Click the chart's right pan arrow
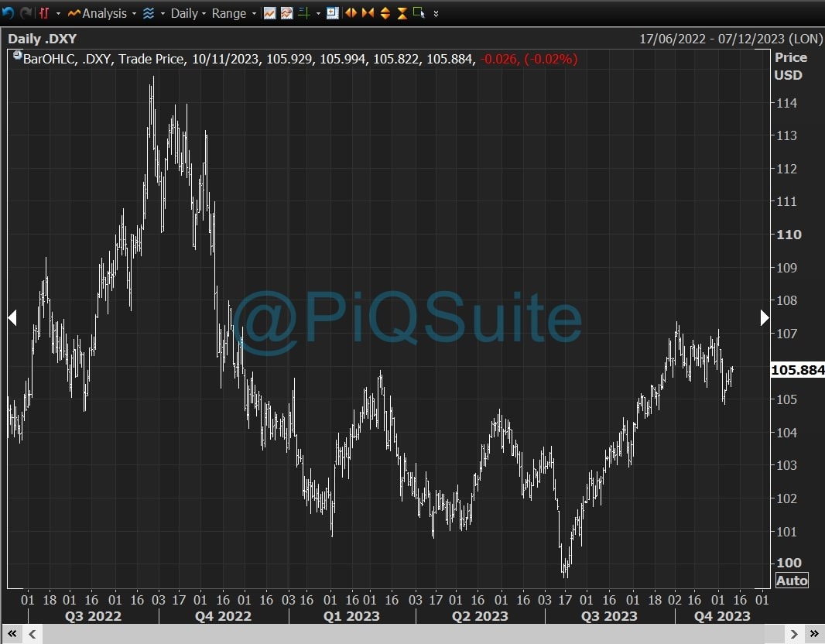The width and height of the screenshot is (825, 644). pyautogui.click(x=765, y=318)
